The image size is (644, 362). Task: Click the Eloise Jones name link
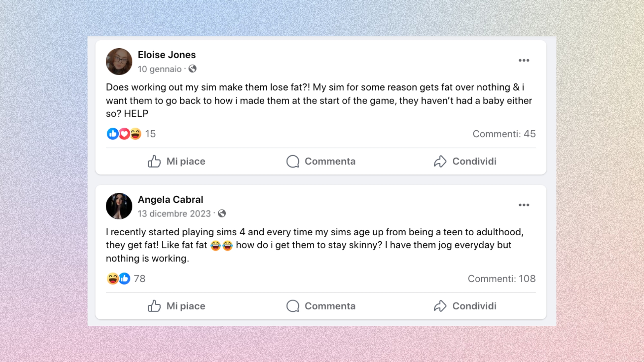pyautogui.click(x=166, y=55)
